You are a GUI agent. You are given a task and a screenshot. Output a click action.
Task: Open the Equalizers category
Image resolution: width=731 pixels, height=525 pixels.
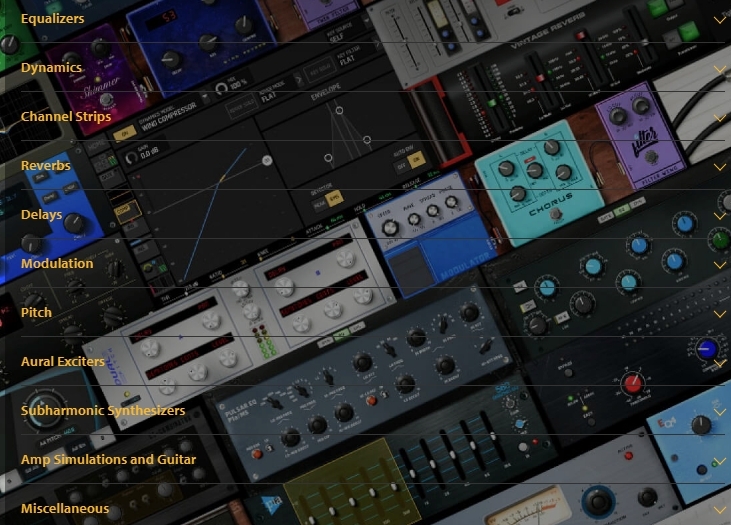tap(52, 19)
